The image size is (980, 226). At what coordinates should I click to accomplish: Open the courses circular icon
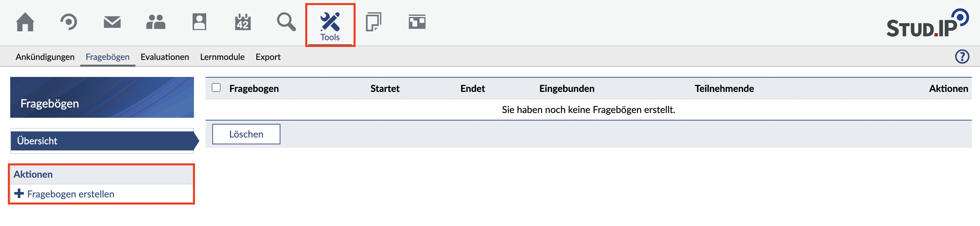[69, 22]
